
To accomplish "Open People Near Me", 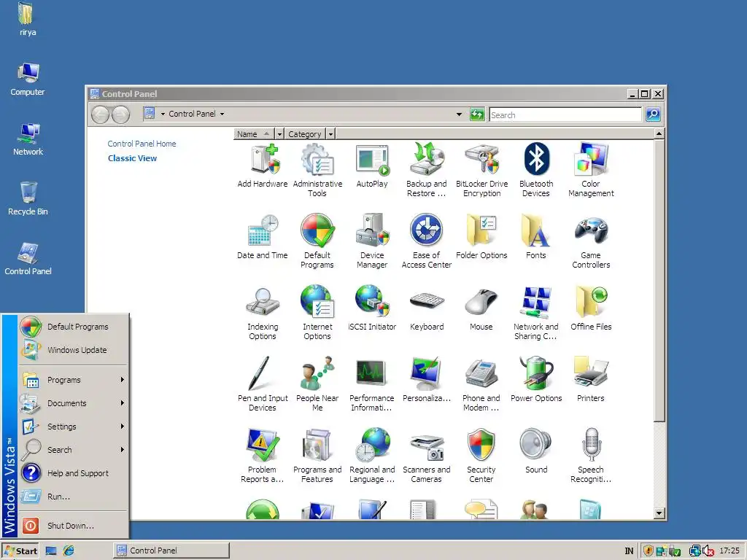I will coord(317,384).
